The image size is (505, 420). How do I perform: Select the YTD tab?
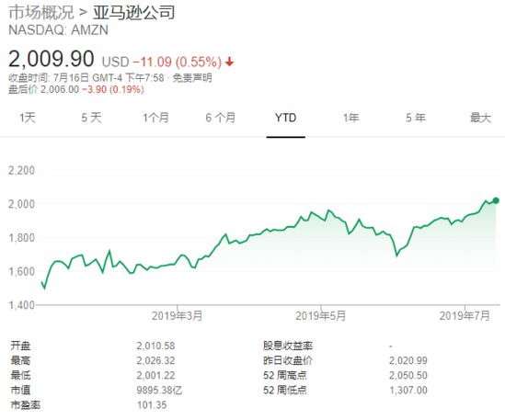coord(286,118)
